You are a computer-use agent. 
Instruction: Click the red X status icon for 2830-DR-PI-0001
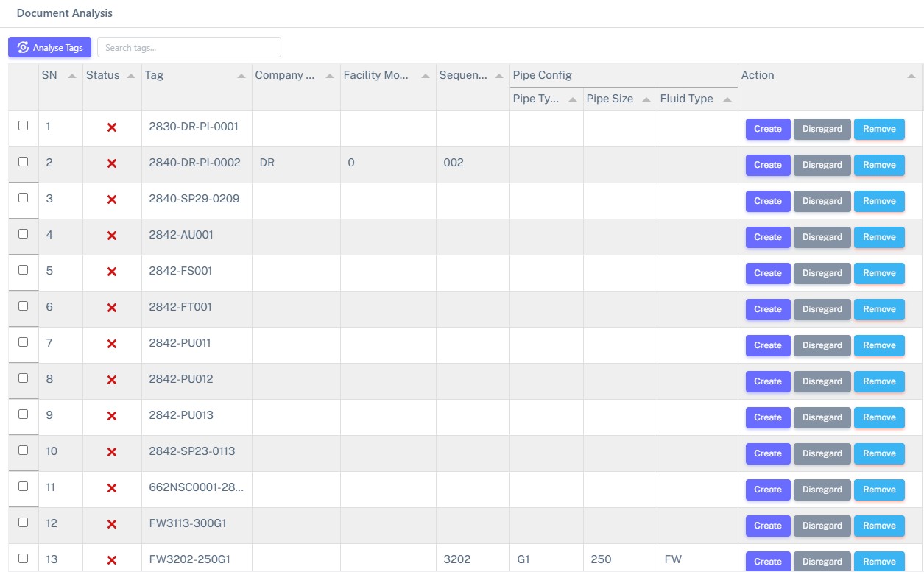pos(111,127)
